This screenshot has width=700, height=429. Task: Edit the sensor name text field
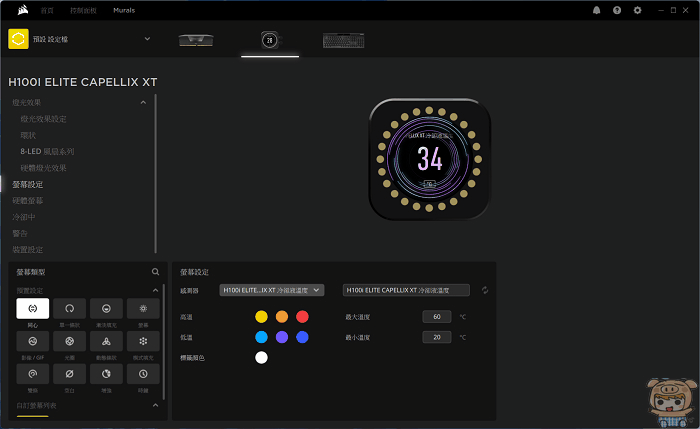(x=406, y=290)
